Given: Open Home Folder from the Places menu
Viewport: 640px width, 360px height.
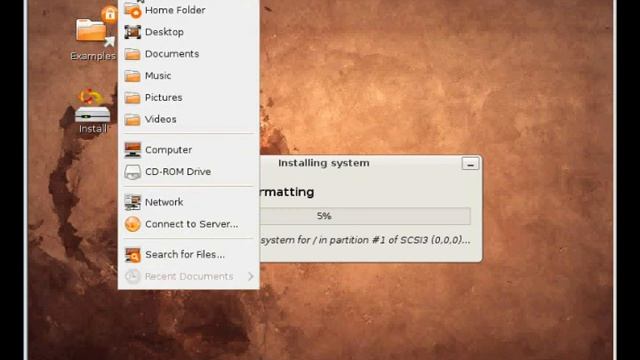Looking at the screenshot, I should coord(189,10).
